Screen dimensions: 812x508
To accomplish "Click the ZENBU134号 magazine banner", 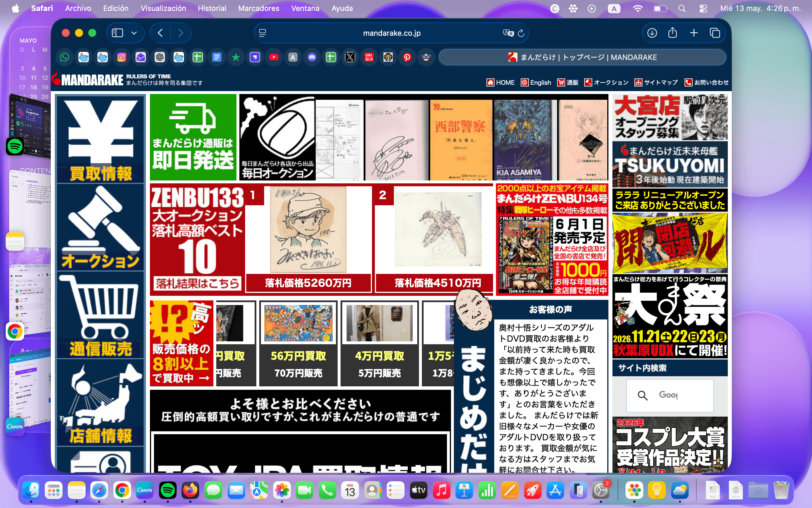I will click(552, 239).
